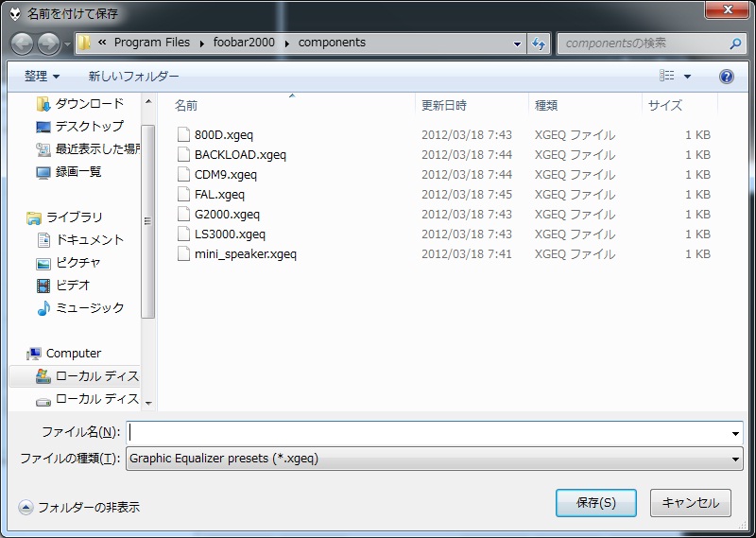Select file G2000.xgeq
Image resolution: width=756 pixels, height=538 pixels.
click(227, 215)
